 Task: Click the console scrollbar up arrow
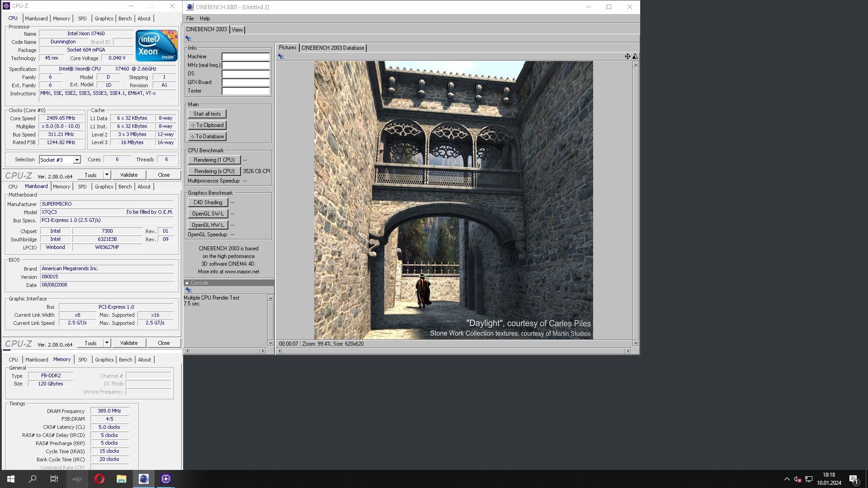pyautogui.click(x=270, y=298)
